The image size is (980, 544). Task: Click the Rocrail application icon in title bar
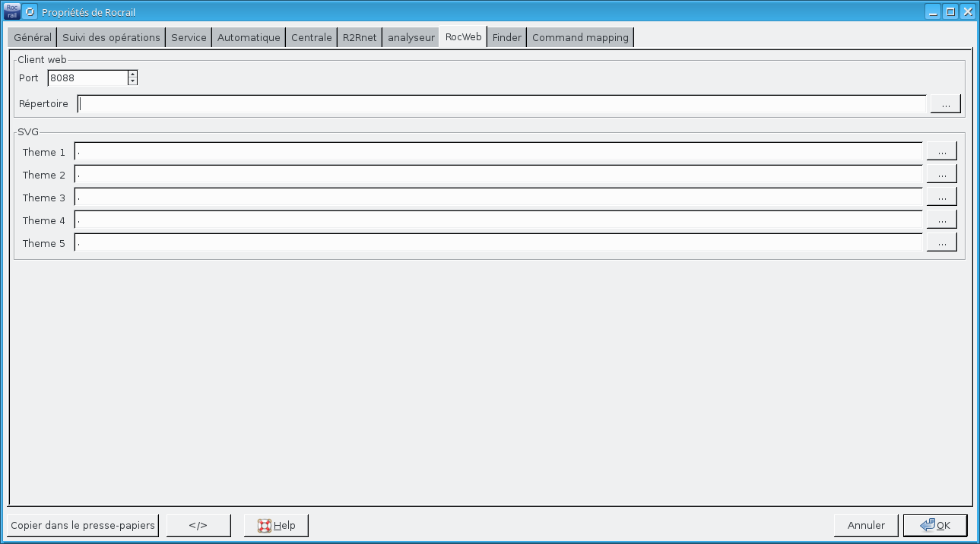point(11,11)
